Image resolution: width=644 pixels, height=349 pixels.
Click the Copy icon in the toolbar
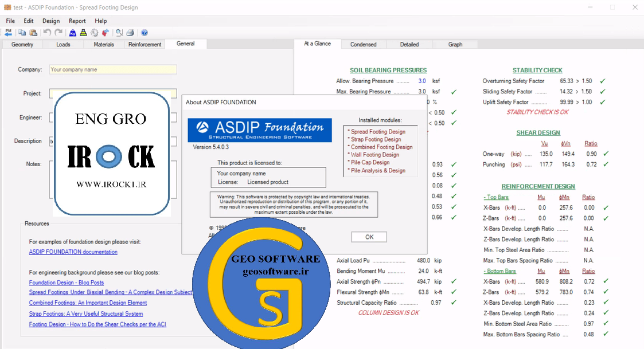point(22,33)
